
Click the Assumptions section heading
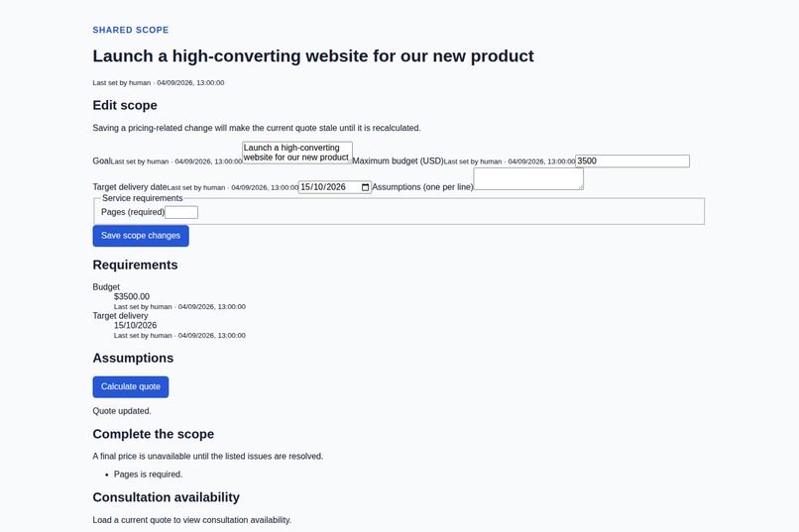pyautogui.click(x=133, y=359)
